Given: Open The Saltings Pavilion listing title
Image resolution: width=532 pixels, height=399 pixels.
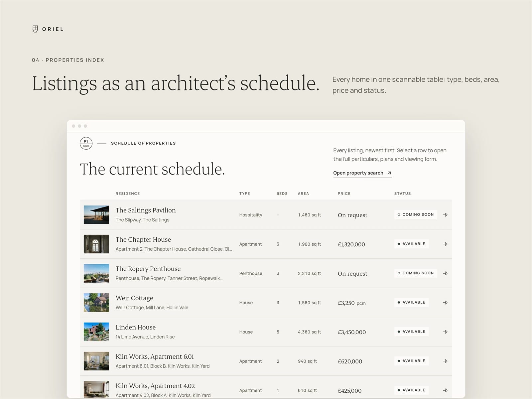Looking at the screenshot, I should point(146,210).
